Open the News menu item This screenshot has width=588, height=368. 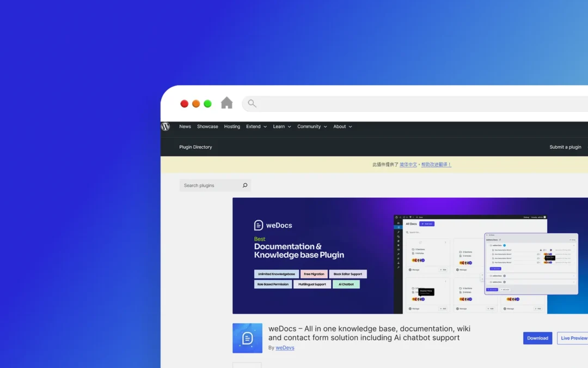coord(185,126)
